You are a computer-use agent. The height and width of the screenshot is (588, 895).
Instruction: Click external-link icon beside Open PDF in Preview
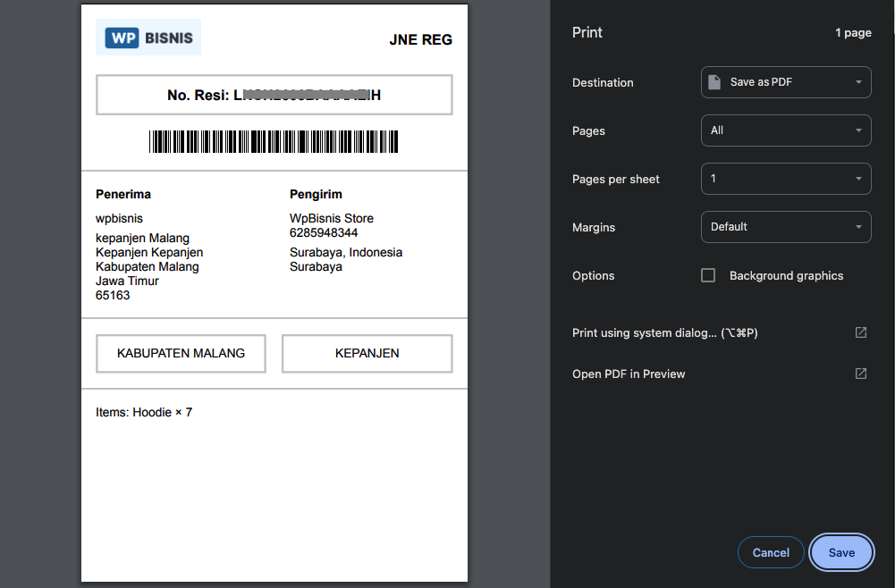coord(861,374)
